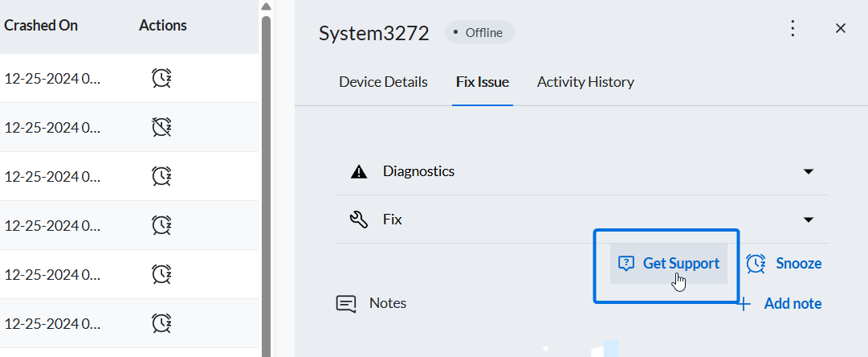This screenshot has height=357, width=868.
Task: Click snooze alarm icon in sixth row
Action: point(161,323)
